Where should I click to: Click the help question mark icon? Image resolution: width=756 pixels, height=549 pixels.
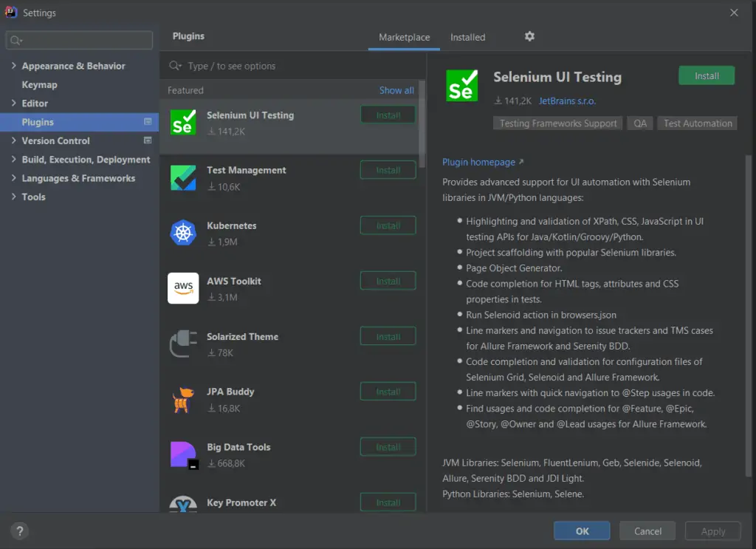(19, 531)
